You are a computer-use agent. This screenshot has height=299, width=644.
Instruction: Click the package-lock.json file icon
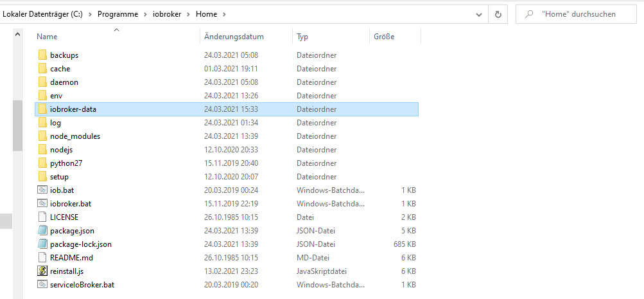pyautogui.click(x=42, y=244)
